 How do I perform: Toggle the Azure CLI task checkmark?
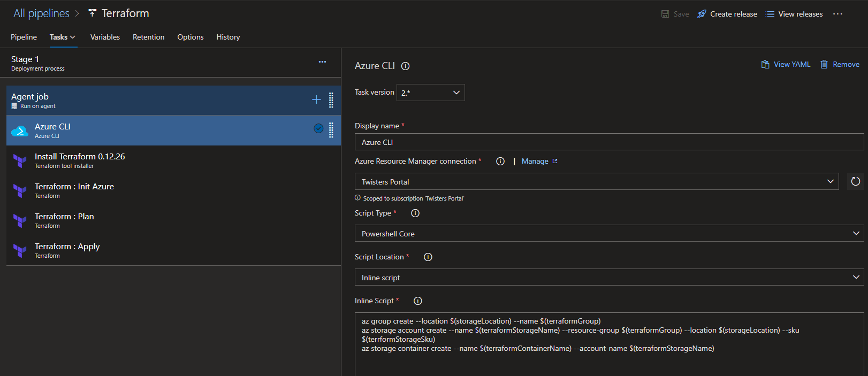318,128
